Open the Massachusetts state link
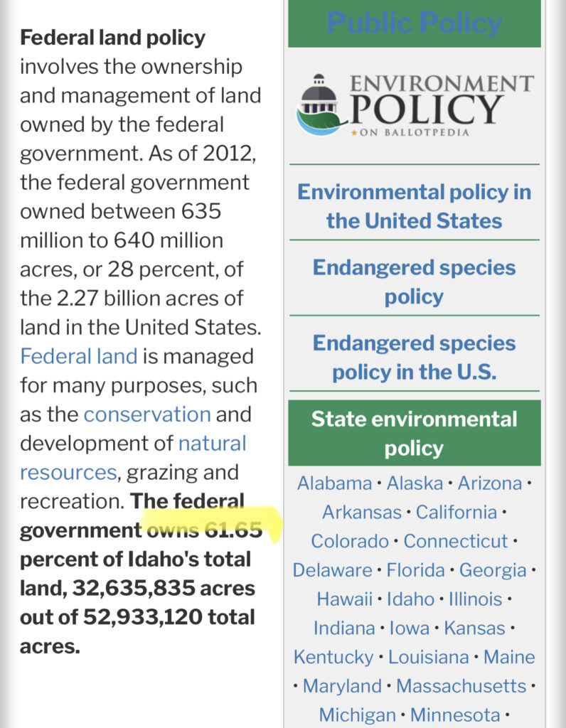The image size is (566, 728). tap(461, 686)
